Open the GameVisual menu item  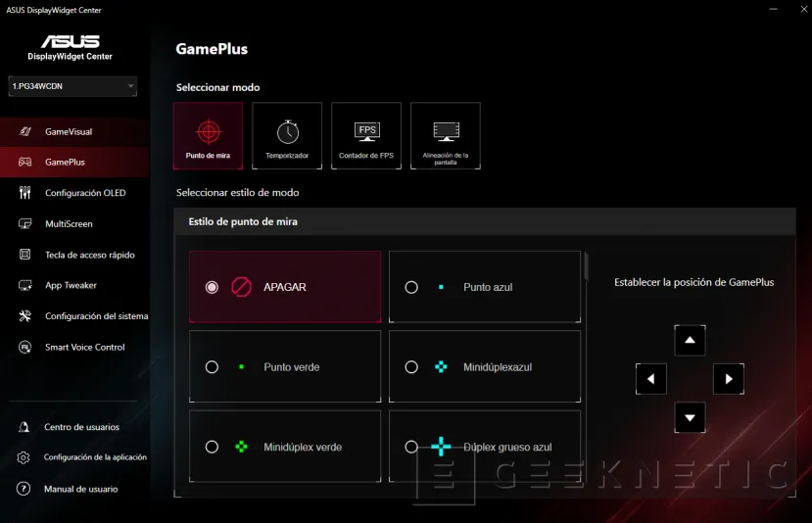click(x=74, y=131)
